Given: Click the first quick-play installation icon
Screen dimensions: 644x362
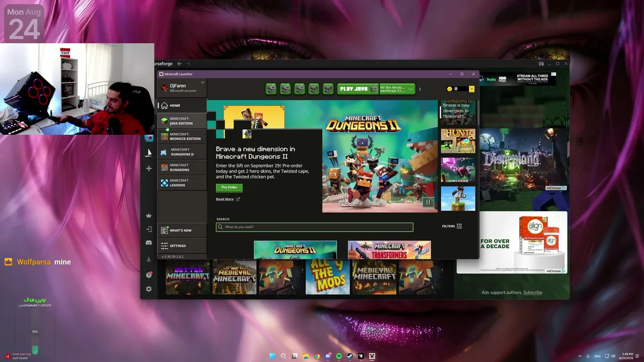Looking at the screenshot, I should [x=271, y=89].
